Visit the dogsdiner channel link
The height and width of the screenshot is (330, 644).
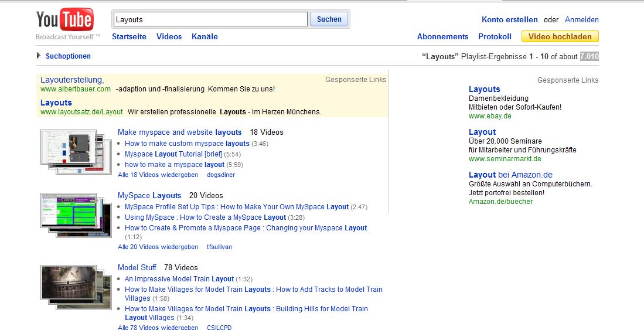[x=221, y=175]
